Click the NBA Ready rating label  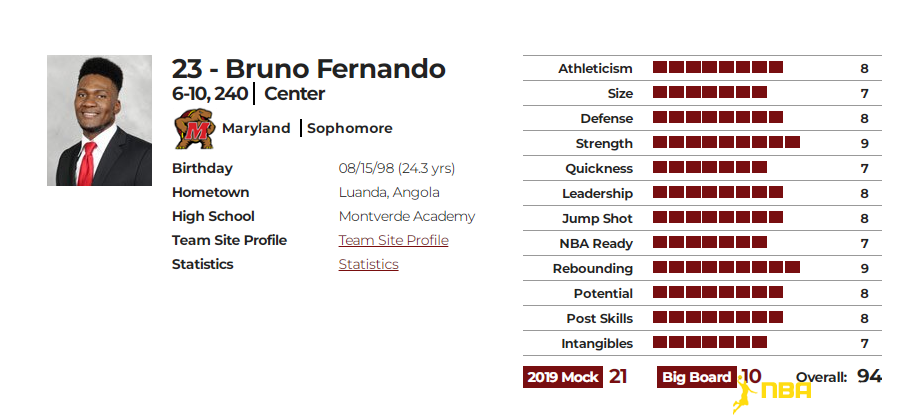[596, 243]
